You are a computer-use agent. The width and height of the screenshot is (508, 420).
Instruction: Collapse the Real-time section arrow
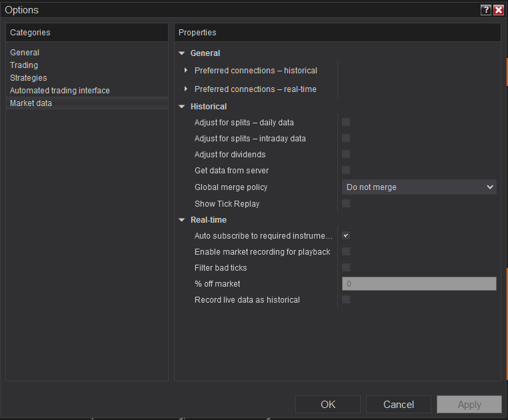(182, 220)
